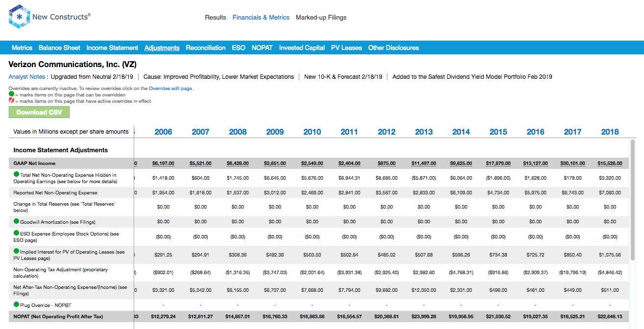
Task: Open the Analyst Notes link
Action: click(x=27, y=76)
